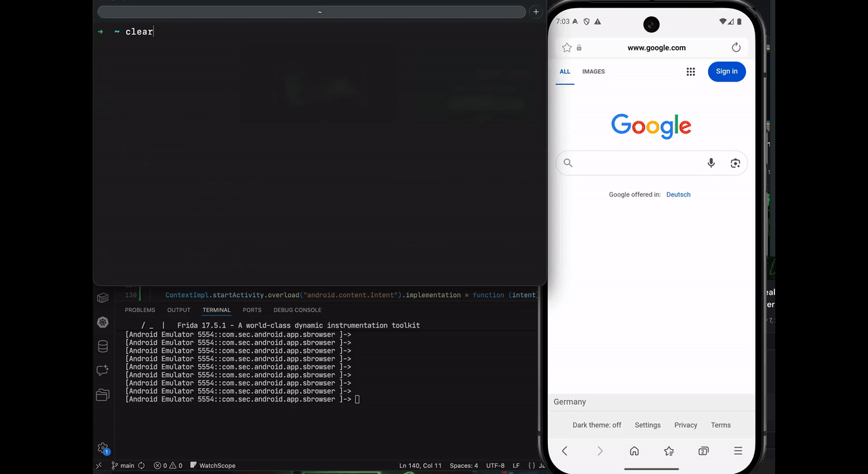Tap the emulator gesture navigation pill
Screen dimensions: 868x474
651,469
